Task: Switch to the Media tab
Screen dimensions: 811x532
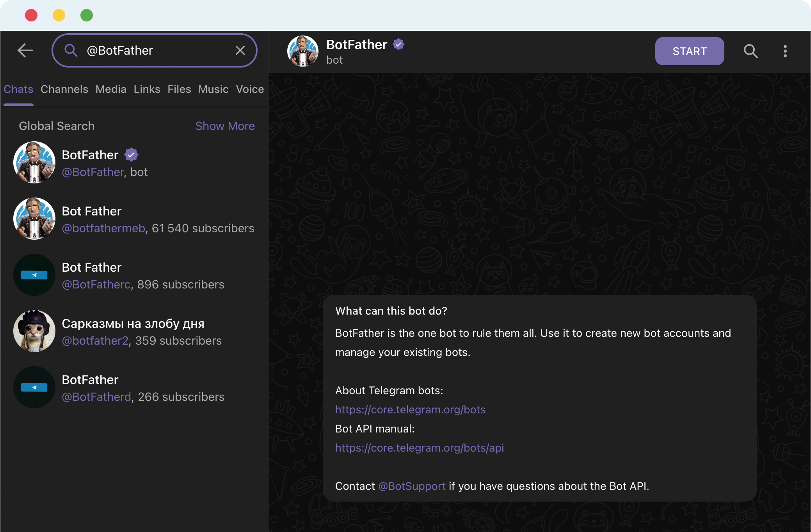Action: [111, 89]
